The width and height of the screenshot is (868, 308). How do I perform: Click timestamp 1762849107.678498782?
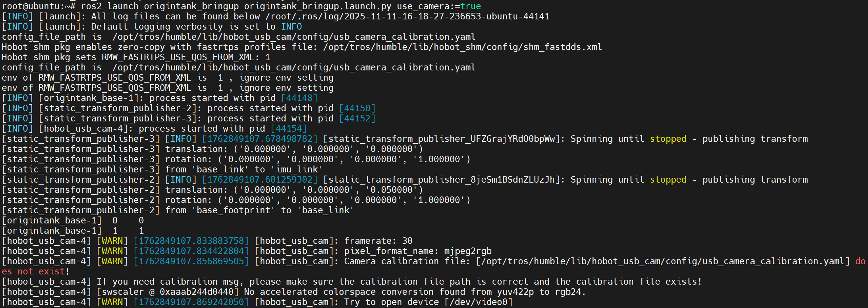coord(260,139)
